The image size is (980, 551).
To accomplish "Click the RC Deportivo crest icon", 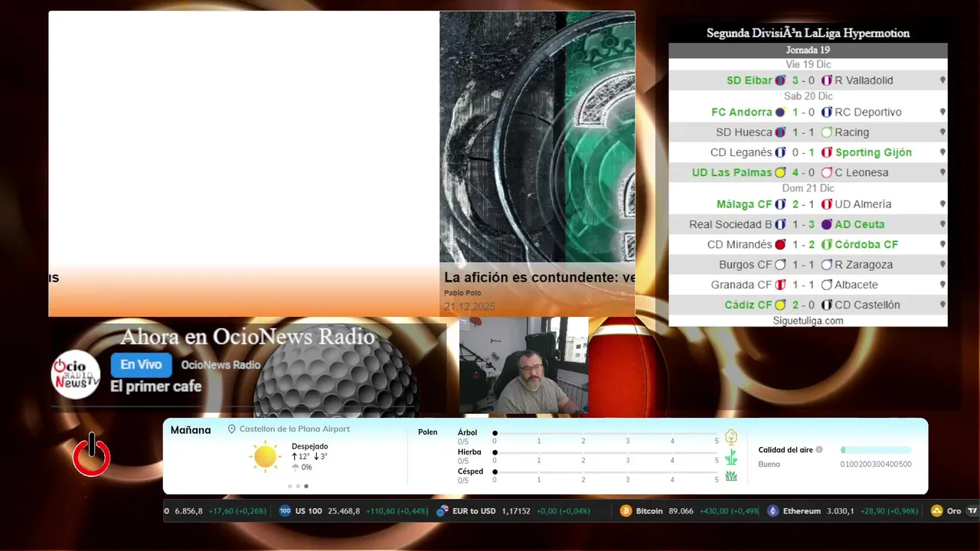I will [x=827, y=112].
